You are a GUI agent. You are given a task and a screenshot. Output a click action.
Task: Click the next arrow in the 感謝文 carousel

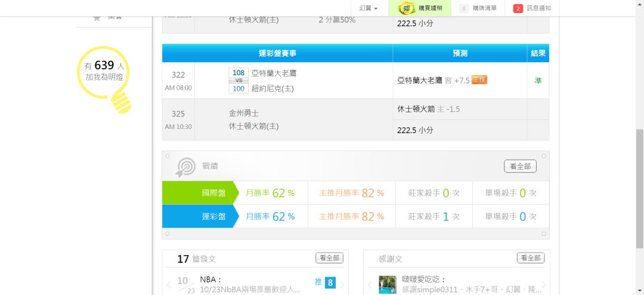[544, 284]
